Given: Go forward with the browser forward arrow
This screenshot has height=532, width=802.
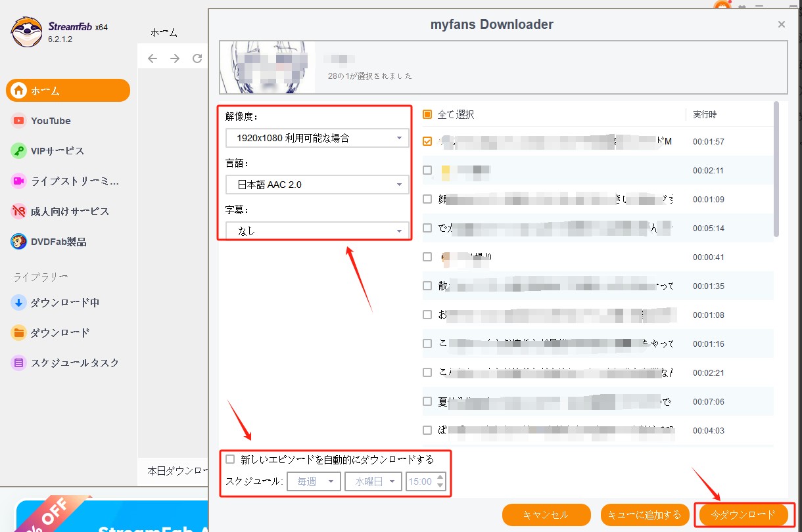Looking at the screenshot, I should tap(175, 59).
